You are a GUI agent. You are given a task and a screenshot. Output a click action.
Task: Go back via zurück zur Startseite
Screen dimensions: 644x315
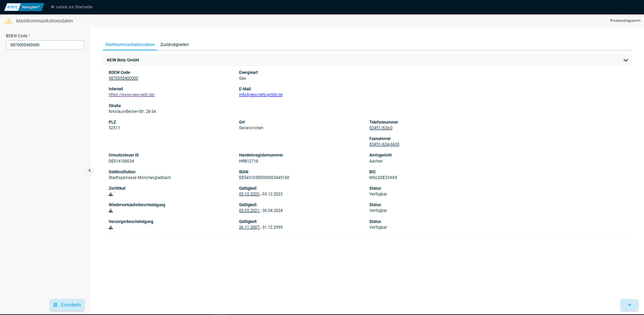tap(72, 7)
